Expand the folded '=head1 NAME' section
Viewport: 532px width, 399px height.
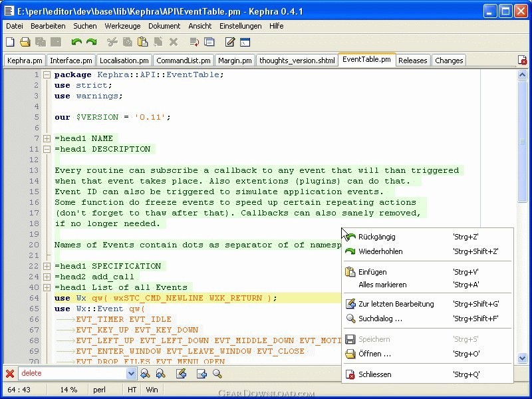pos(47,138)
